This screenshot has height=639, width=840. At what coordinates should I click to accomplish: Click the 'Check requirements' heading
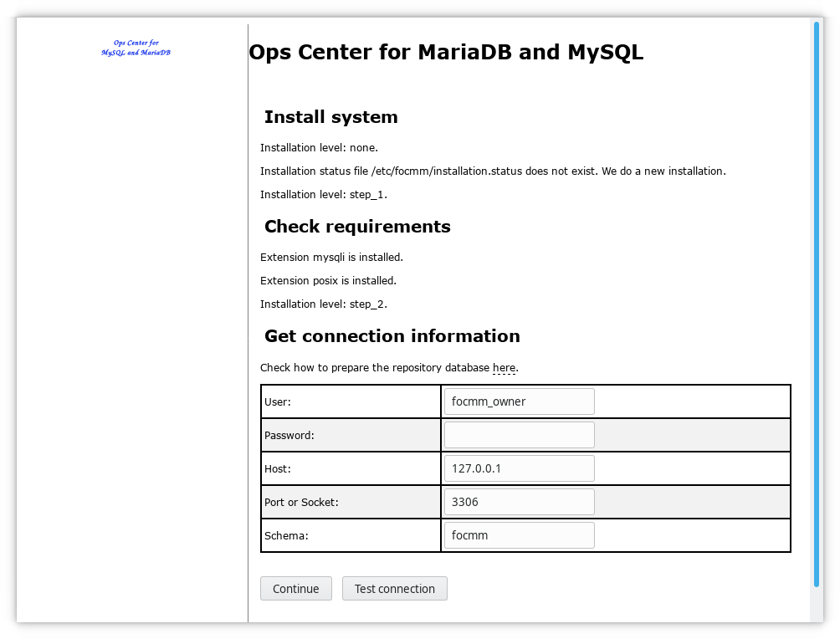[x=357, y=227]
